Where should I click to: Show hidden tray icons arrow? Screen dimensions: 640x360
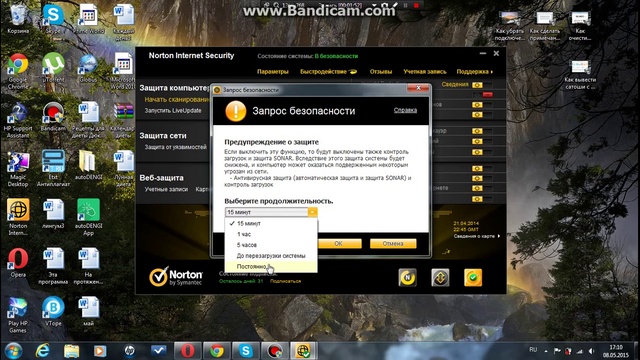point(546,351)
